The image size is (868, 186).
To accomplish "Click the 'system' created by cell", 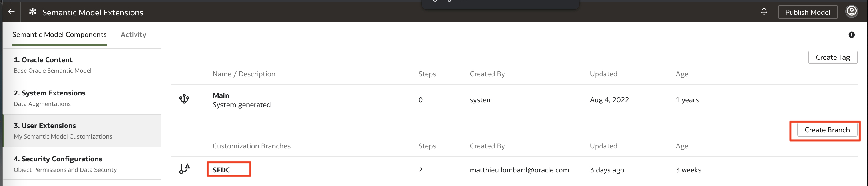I will click(x=481, y=100).
